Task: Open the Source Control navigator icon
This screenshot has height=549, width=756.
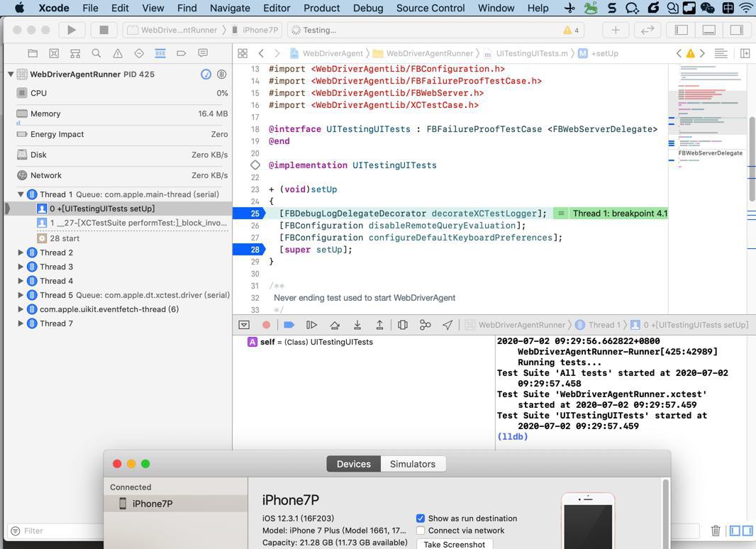Action: click(x=54, y=53)
